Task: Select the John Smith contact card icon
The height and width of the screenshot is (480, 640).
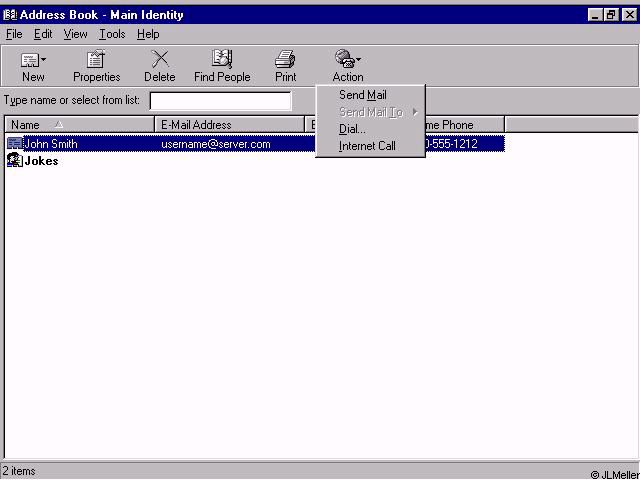Action: click(x=14, y=144)
